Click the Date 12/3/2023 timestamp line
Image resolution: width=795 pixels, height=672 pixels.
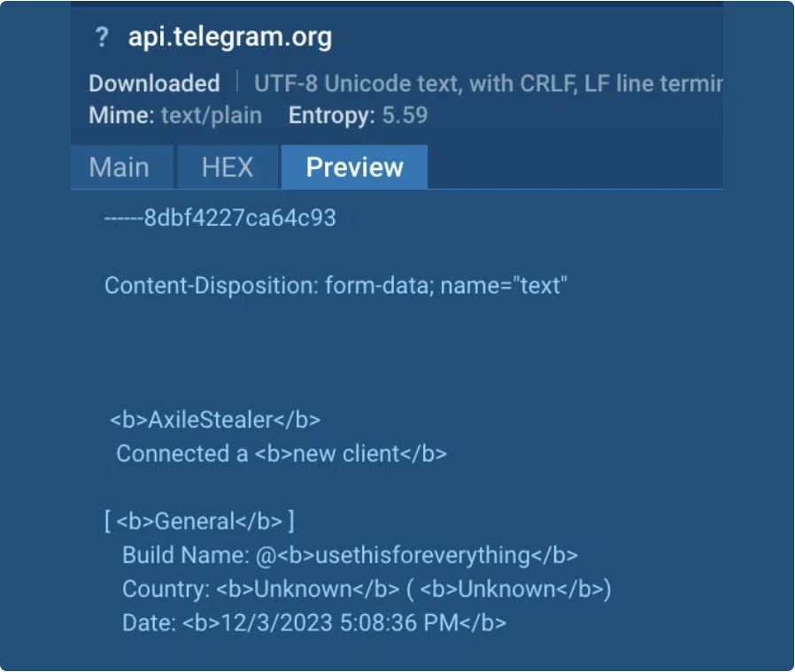click(314, 622)
